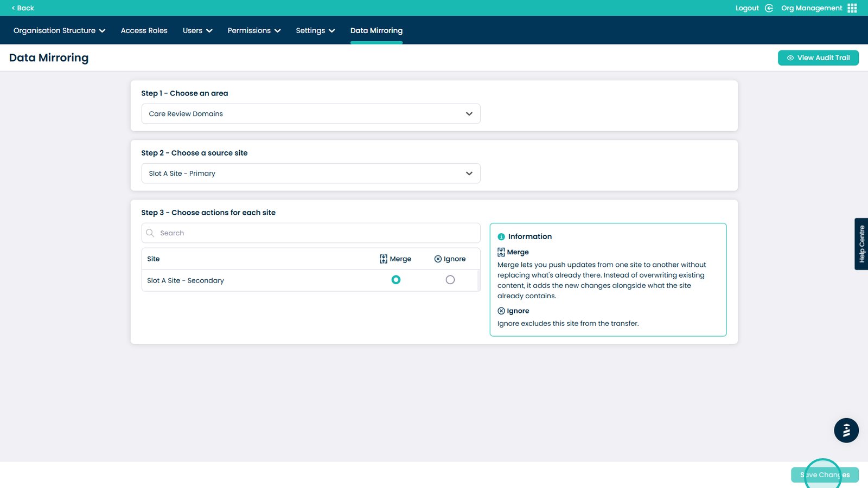This screenshot has height=488, width=868.
Task: Click the Org Management grid icon
Action: (852, 8)
